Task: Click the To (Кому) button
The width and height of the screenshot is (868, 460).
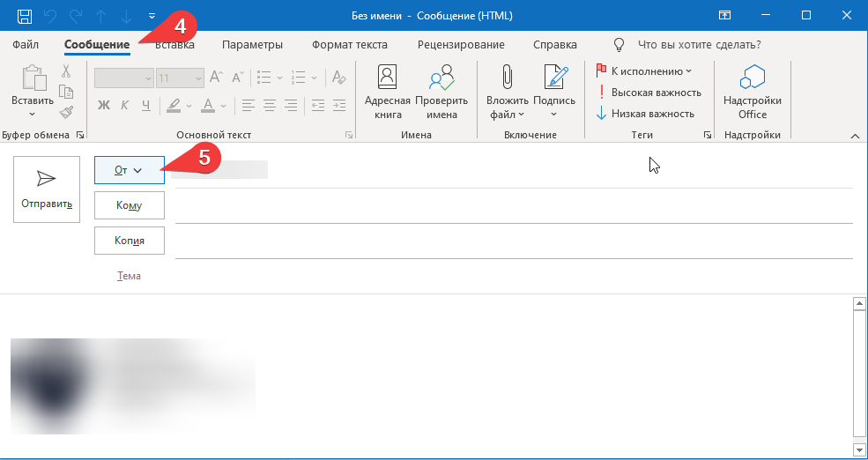Action: (130, 205)
